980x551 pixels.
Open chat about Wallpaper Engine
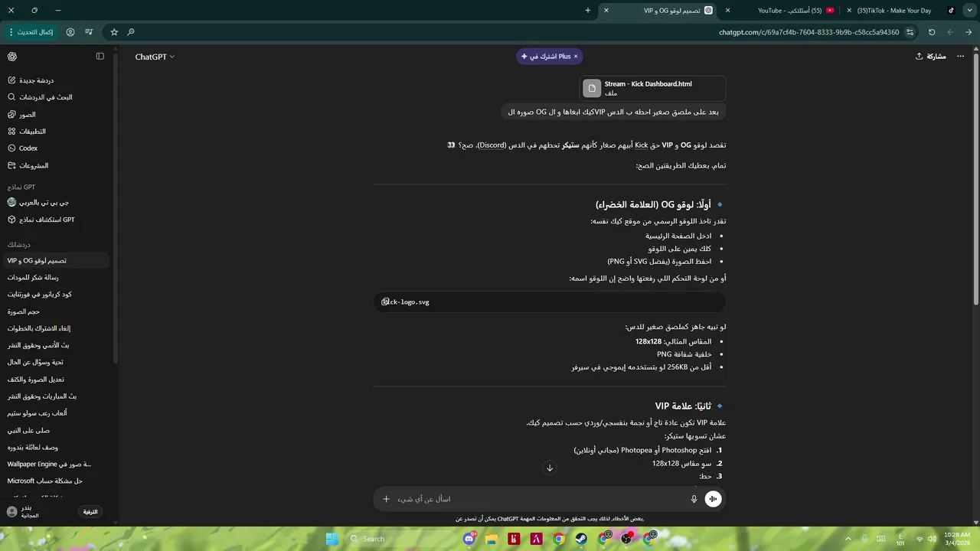point(57,464)
